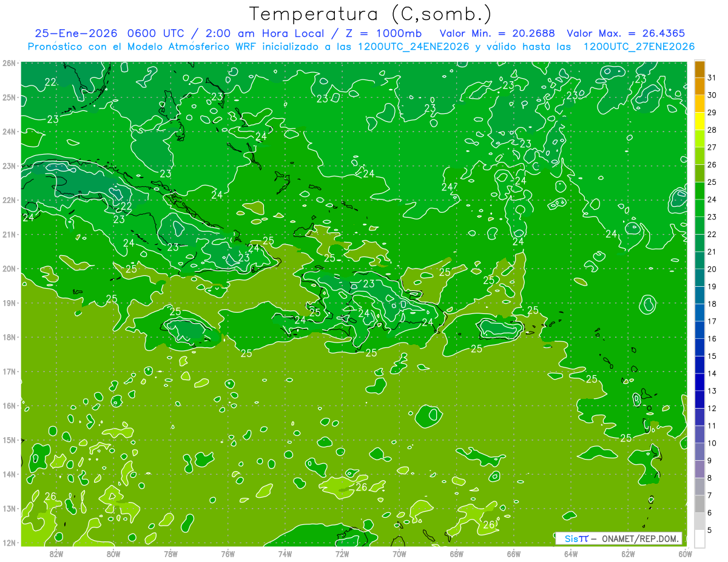Image resolution: width=728 pixels, height=562 pixels.
Task: Click "Valor Max. = 26.4365"
Action: click(625, 33)
